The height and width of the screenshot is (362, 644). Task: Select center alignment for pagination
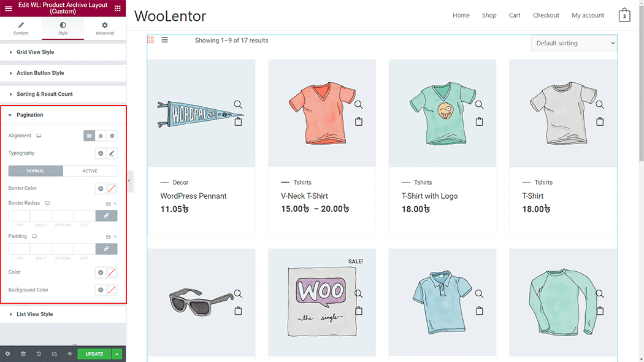(101, 136)
